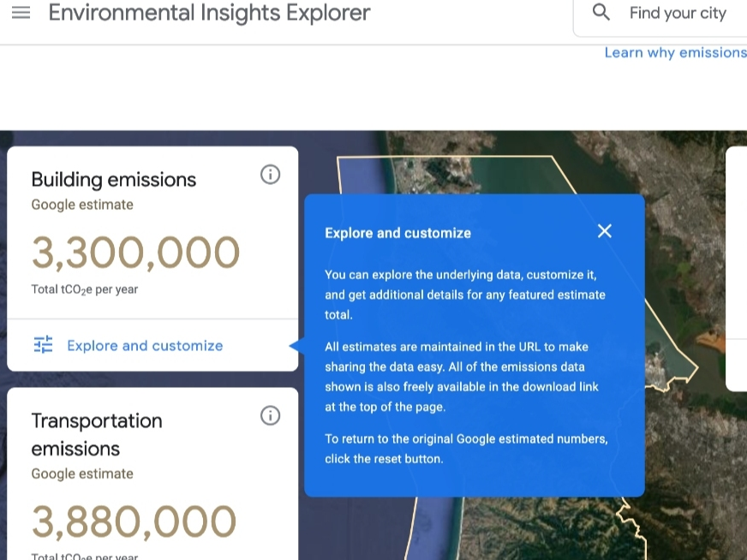Select the Building emissions card heading

(114, 180)
